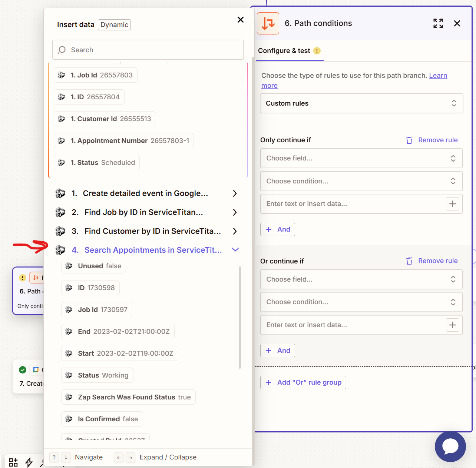Click green check icon on 7. Create card
Viewport: 476px width, 468px height.
[x=23, y=370]
